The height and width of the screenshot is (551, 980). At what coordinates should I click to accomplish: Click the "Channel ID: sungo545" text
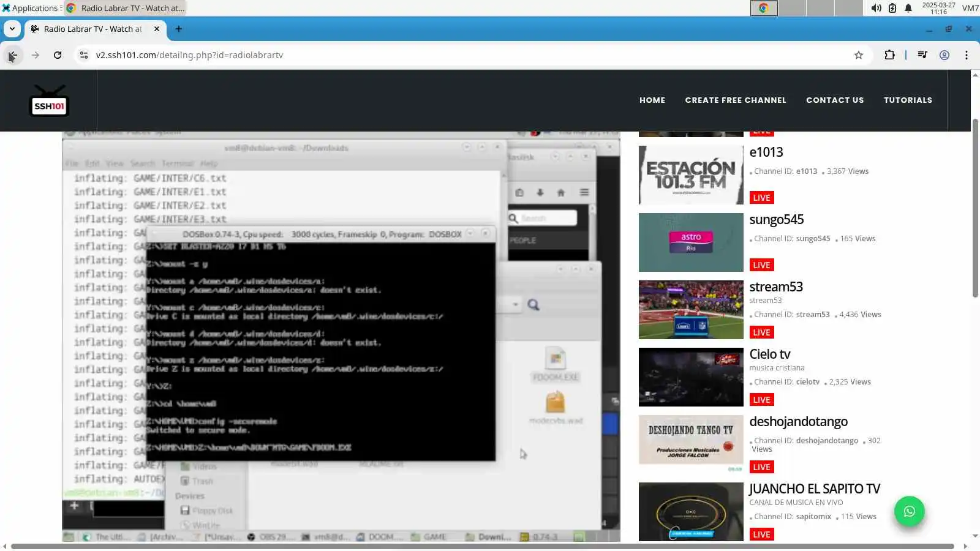pos(792,239)
